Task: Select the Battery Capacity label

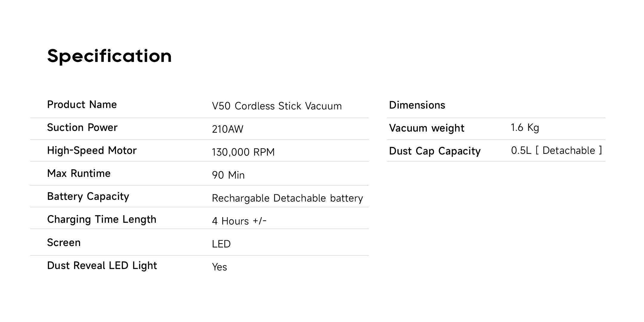Action: (88, 196)
